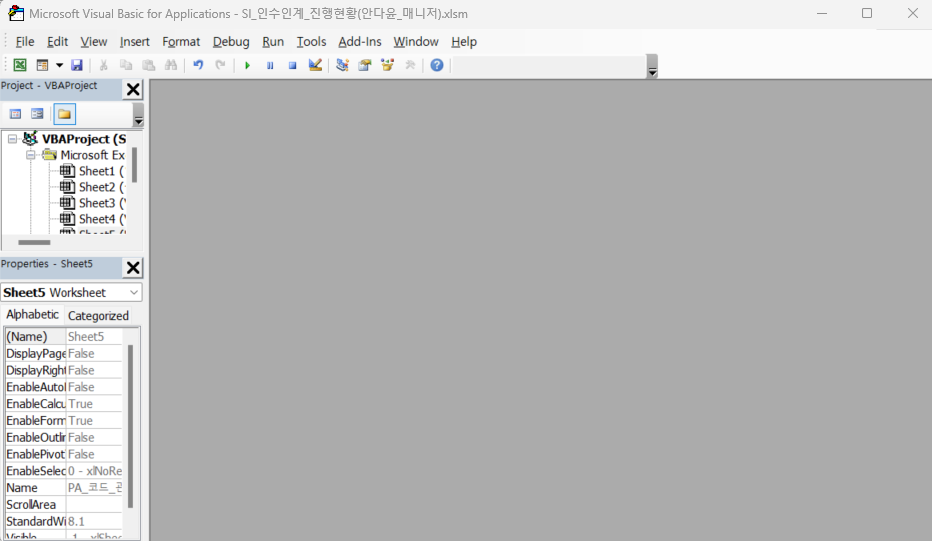This screenshot has width=932, height=541.
Task: Click Name property value field
Action: click(94, 487)
